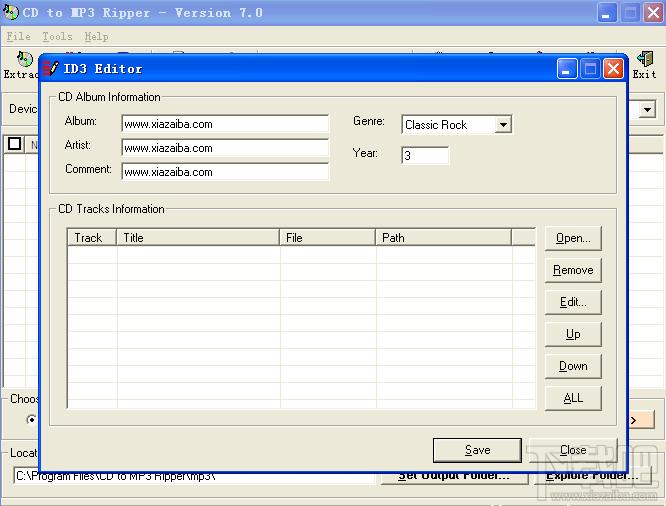The height and width of the screenshot is (506, 666).
Task: Click the Edit... button
Action: tap(573, 302)
